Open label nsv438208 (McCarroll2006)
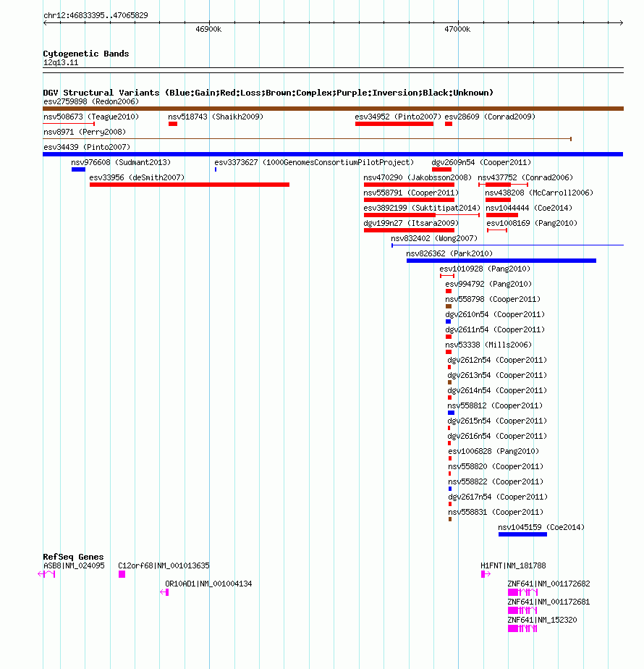644x669 pixels. [538, 193]
